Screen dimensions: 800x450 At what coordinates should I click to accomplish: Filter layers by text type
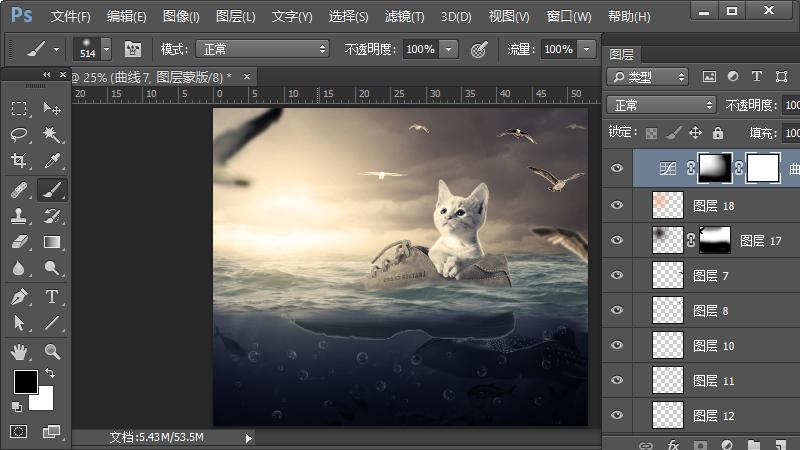[757, 77]
